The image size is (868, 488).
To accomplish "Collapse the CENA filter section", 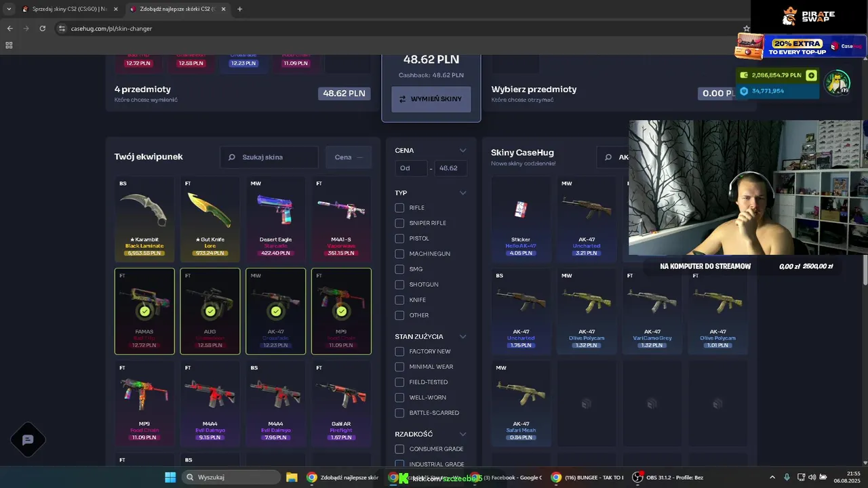I will 463,150.
